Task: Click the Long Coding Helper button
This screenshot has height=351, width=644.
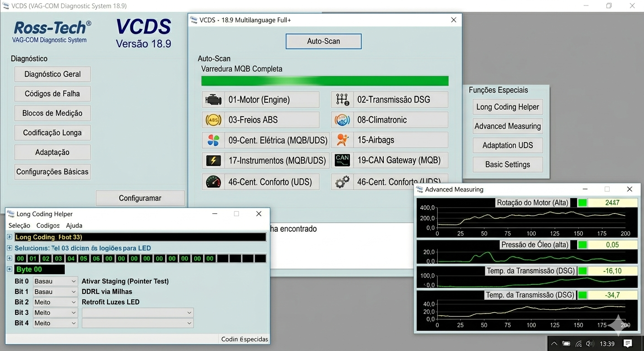Action: click(507, 106)
